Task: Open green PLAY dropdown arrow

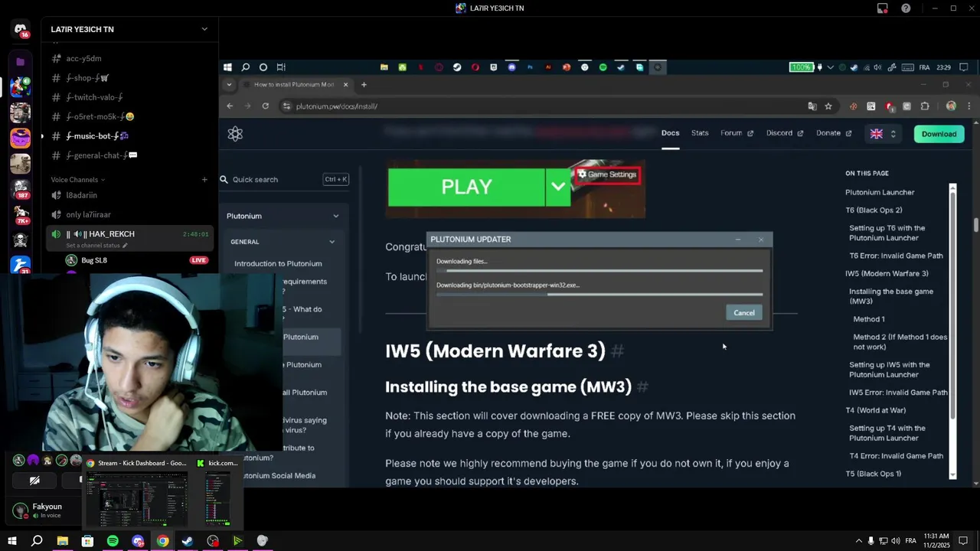Action: [x=558, y=187]
